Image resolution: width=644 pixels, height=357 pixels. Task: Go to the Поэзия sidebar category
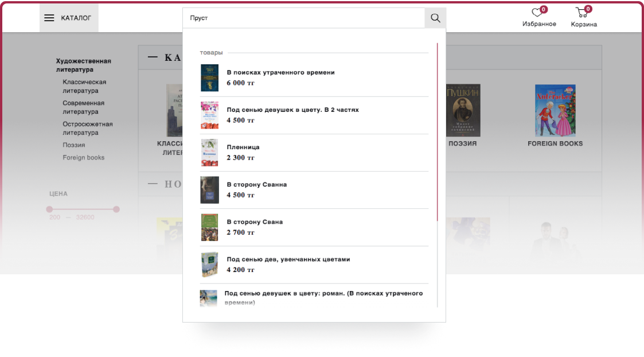click(74, 145)
